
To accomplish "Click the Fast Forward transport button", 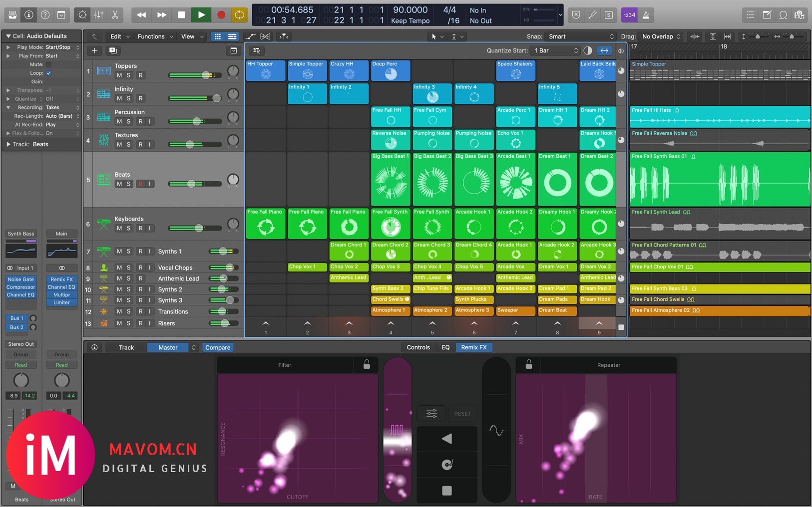I will [161, 15].
